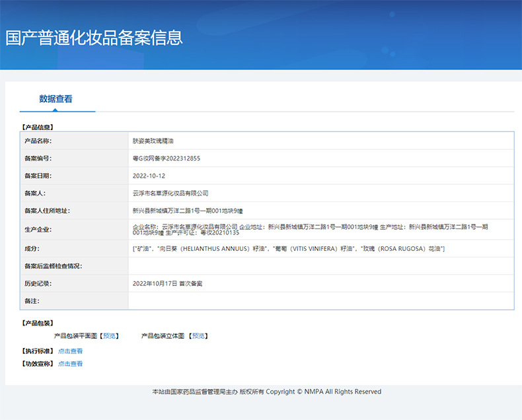Click the 国产普通化妆品备案信息 page title

[94, 38]
